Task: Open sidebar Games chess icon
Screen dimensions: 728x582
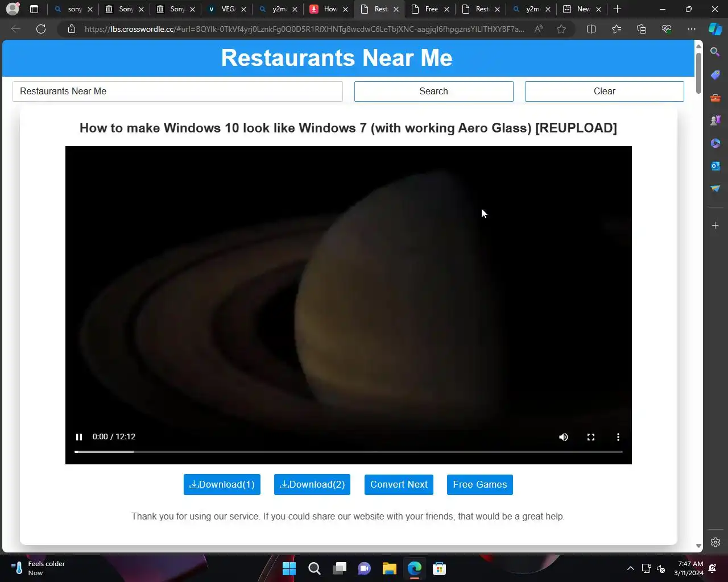Action: point(715,120)
